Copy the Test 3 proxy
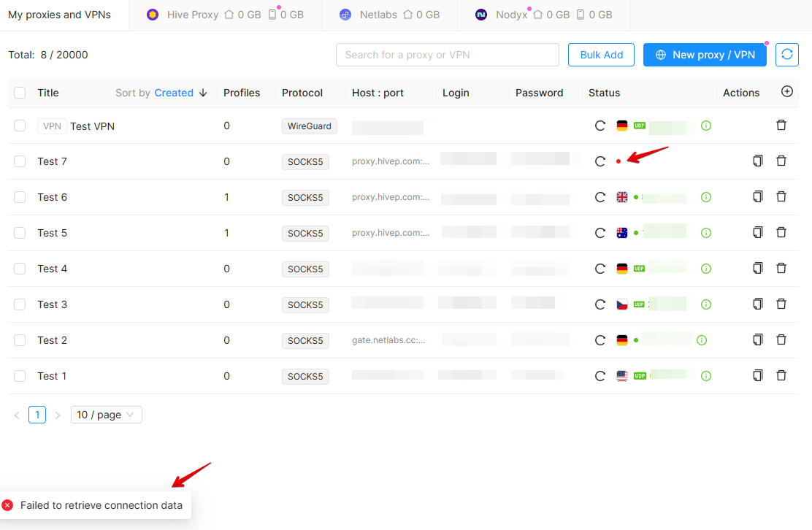This screenshot has width=812, height=530. coord(758,303)
